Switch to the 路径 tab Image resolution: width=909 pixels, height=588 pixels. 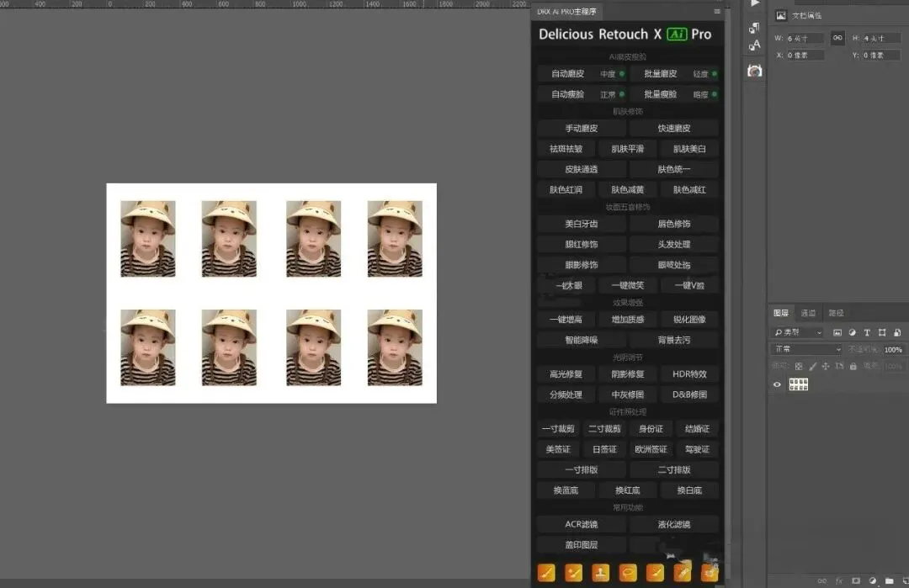pos(836,313)
